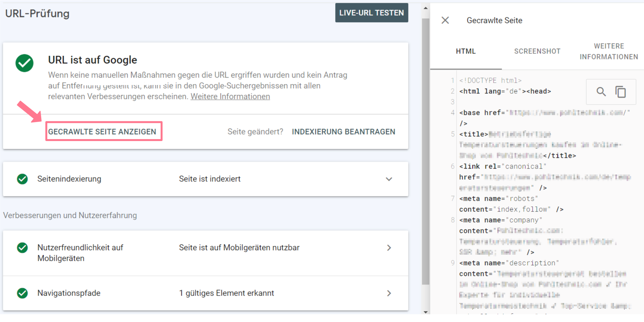Click the html lang="de" code line

pos(505,91)
